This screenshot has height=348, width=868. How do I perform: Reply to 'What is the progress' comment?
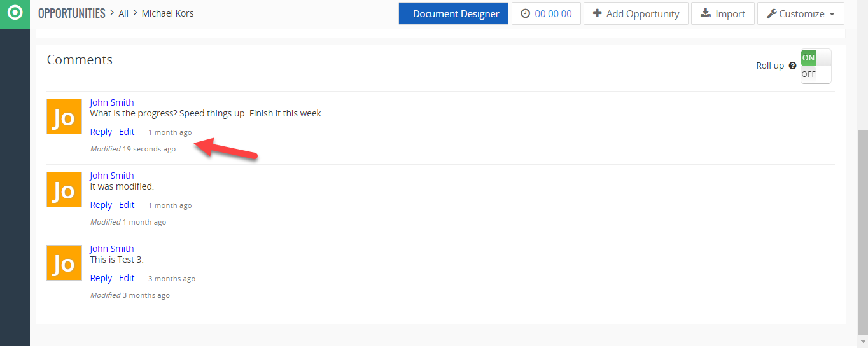tap(101, 132)
